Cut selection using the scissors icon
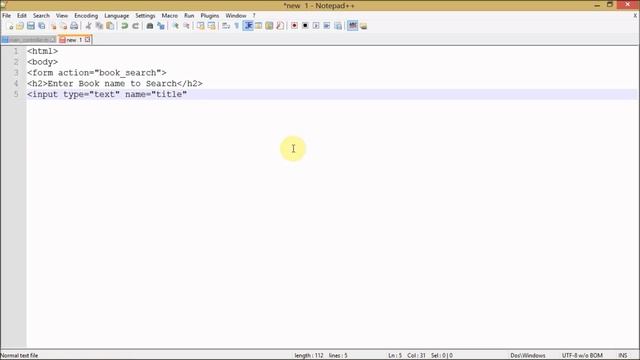This screenshot has height=360, width=640. point(89,26)
